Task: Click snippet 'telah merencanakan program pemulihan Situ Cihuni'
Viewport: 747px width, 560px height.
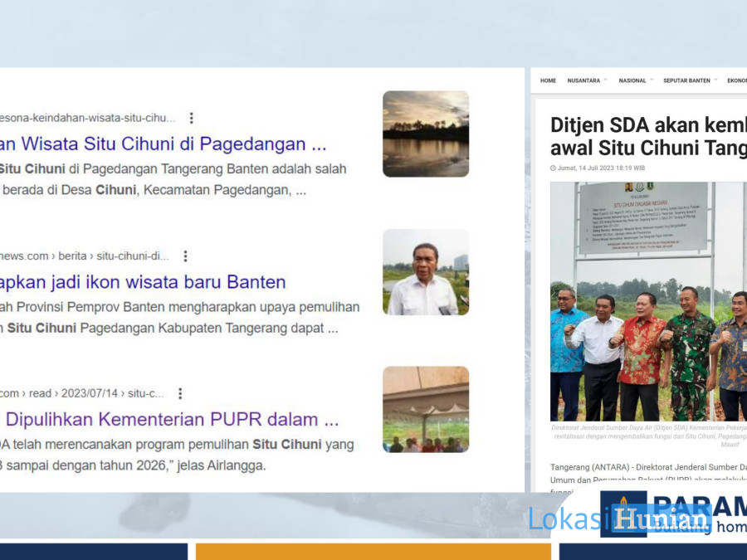Action: [177, 445]
